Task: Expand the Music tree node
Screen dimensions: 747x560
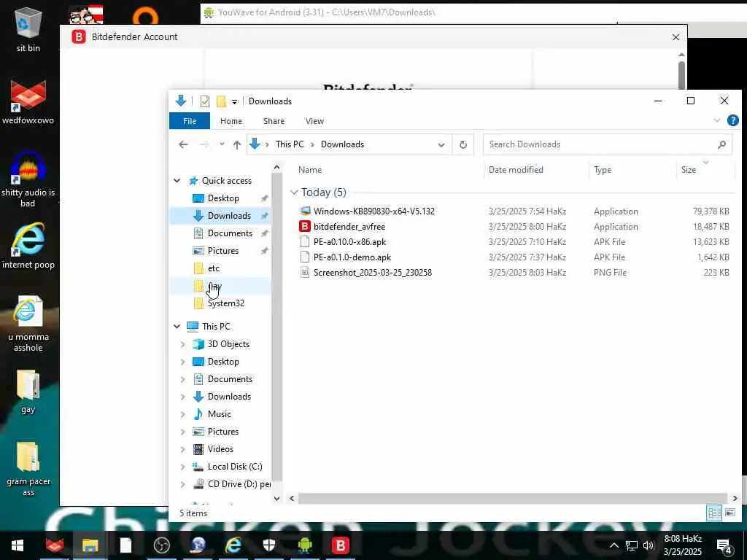Action: point(182,414)
